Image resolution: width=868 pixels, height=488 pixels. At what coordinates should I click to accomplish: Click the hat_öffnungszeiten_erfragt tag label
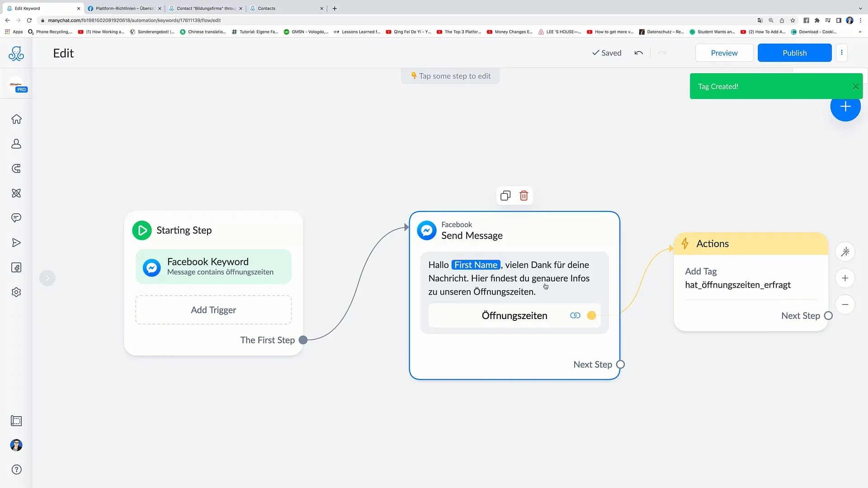coord(739,285)
